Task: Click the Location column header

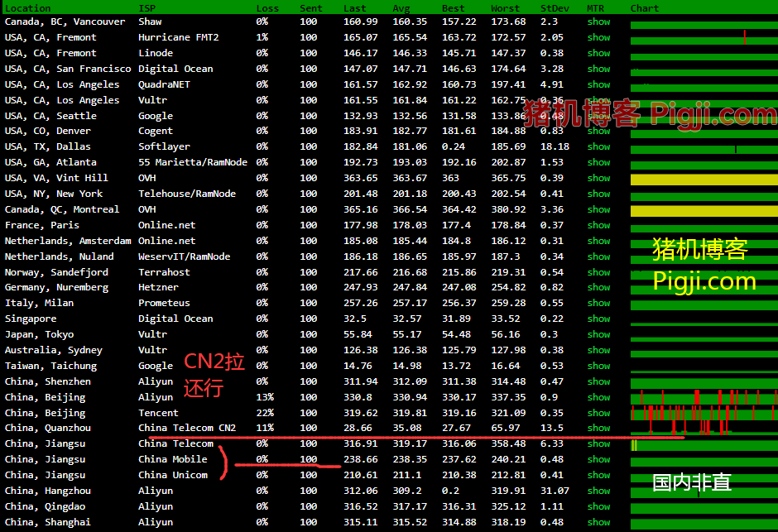Action: tap(28, 8)
